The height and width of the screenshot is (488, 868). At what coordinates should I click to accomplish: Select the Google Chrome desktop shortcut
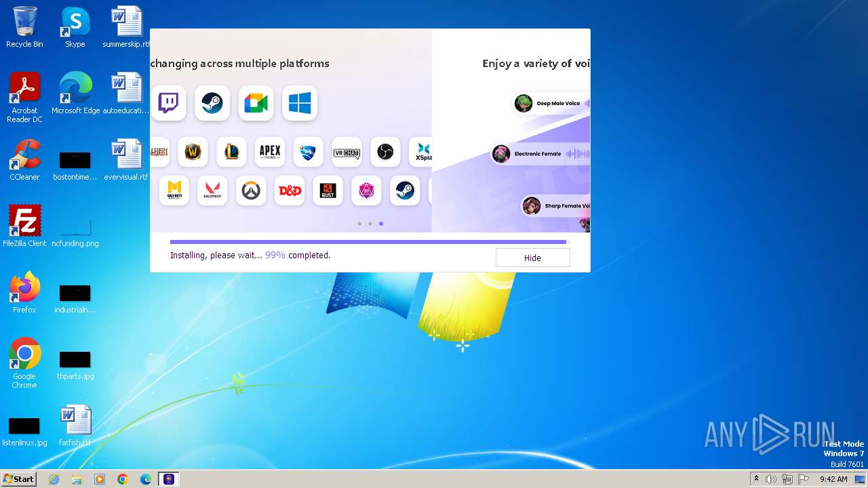point(24,363)
